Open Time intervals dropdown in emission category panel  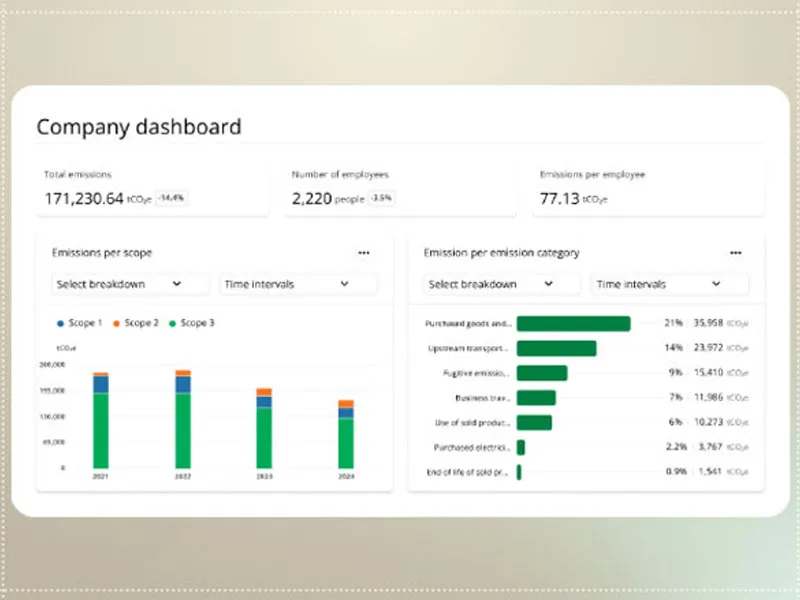[670, 284]
